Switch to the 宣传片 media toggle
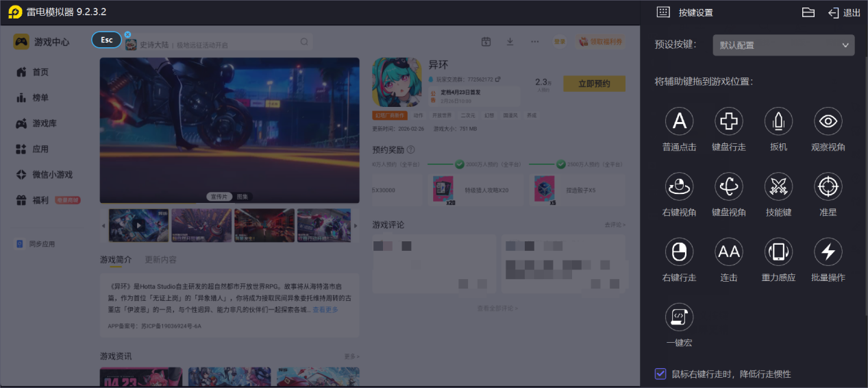The width and height of the screenshot is (868, 388). point(219,197)
